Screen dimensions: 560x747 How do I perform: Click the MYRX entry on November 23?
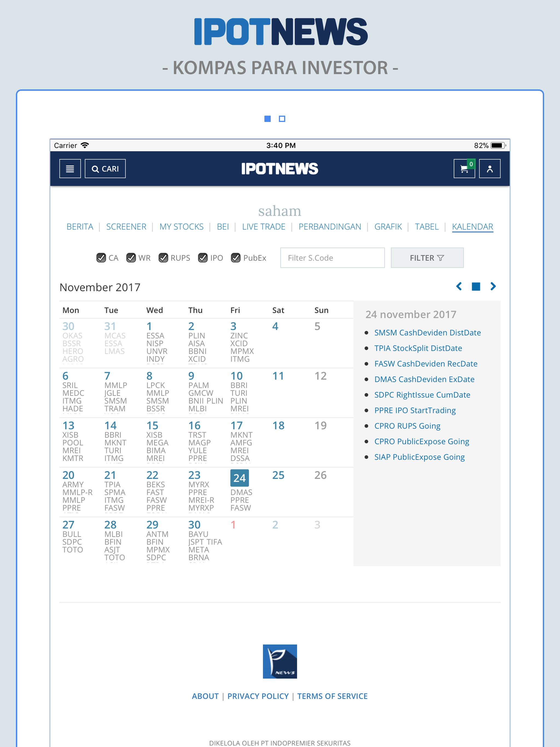click(199, 485)
